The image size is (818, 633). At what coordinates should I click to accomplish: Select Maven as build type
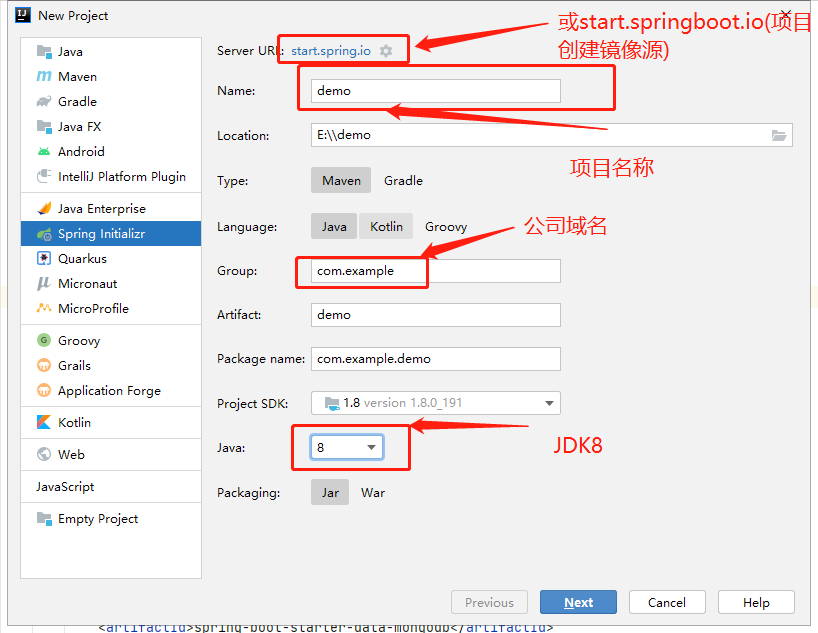pos(341,181)
